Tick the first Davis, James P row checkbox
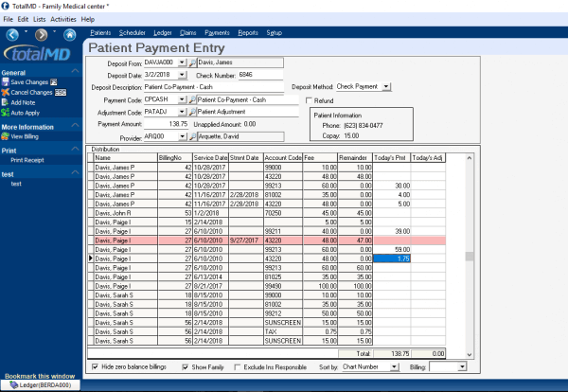 coord(91,168)
